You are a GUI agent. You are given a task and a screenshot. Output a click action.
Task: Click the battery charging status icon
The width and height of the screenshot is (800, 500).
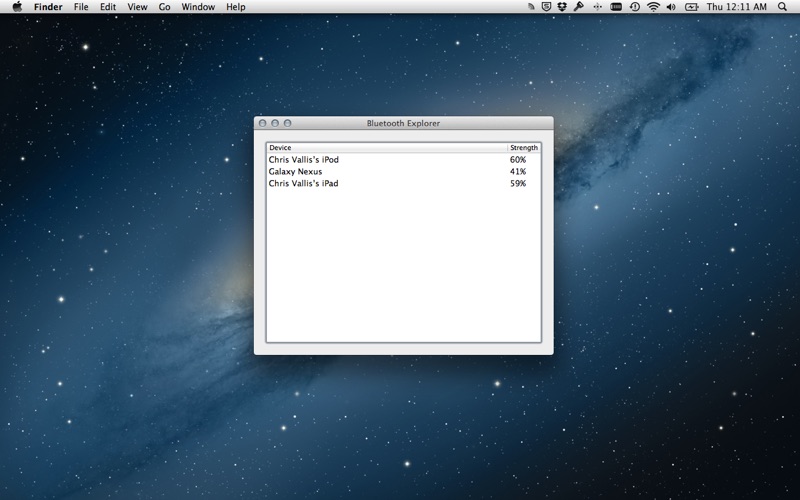pos(691,7)
